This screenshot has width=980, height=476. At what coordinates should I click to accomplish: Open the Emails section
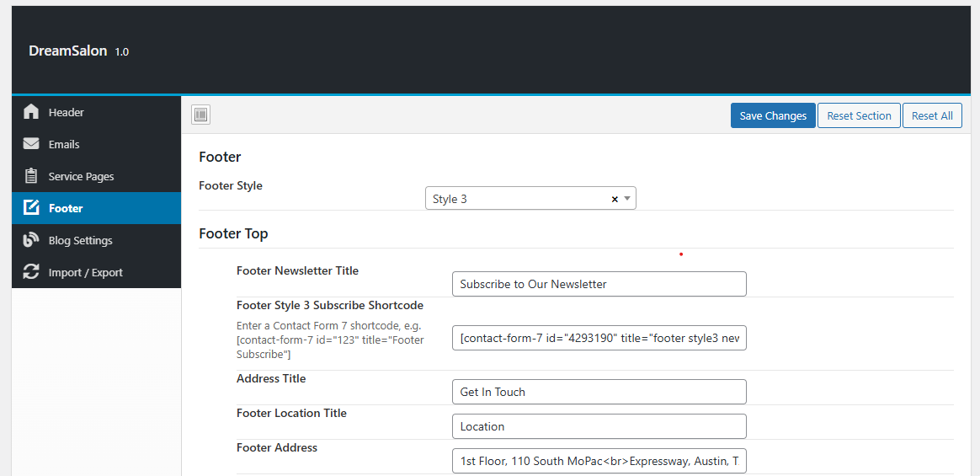[x=96, y=145]
